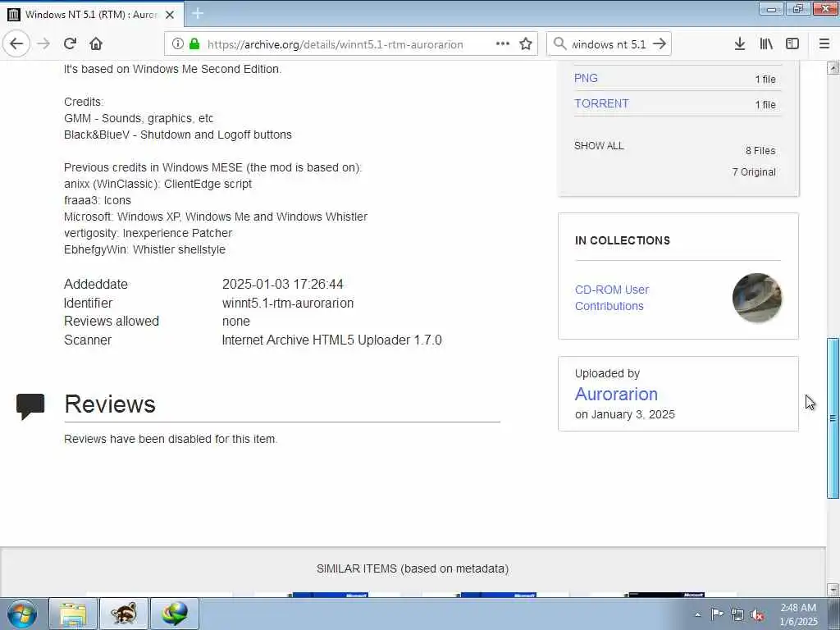Open File Explorer from the taskbar
Image resolution: width=840 pixels, height=630 pixels.
click(73, 614)
